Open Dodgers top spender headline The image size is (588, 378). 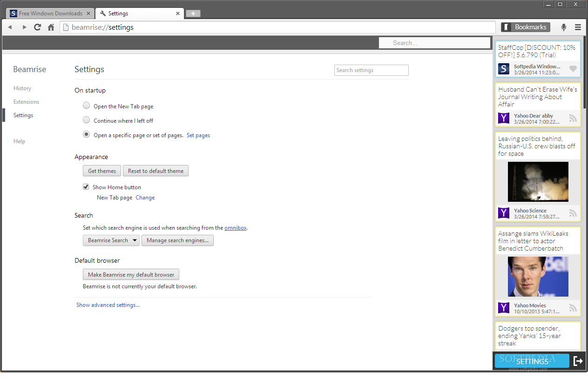click(529, 336)
